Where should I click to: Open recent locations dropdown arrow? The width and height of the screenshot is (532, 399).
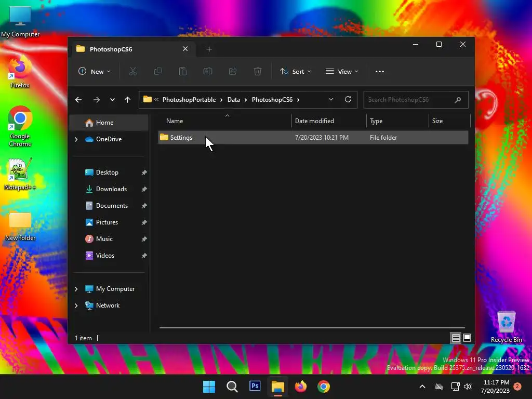point(112,100)
